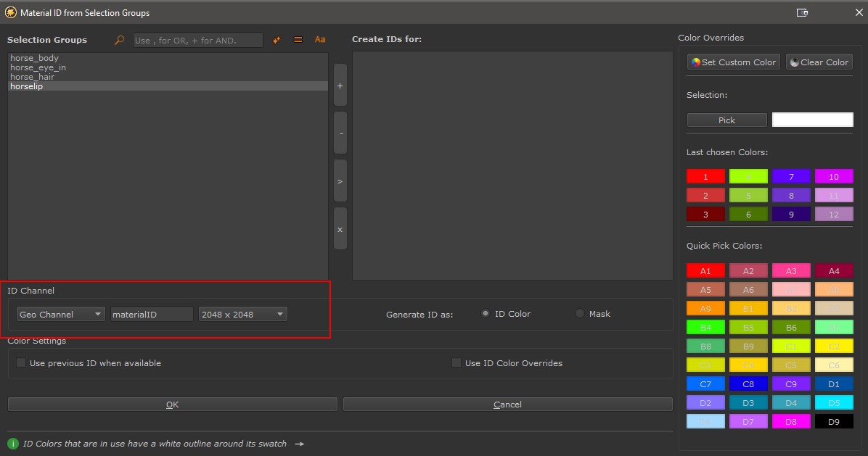Choose the A1 red quick pick swatch
Image resolution: width=868 pixels, height=456 pixels.
point(705,271)
